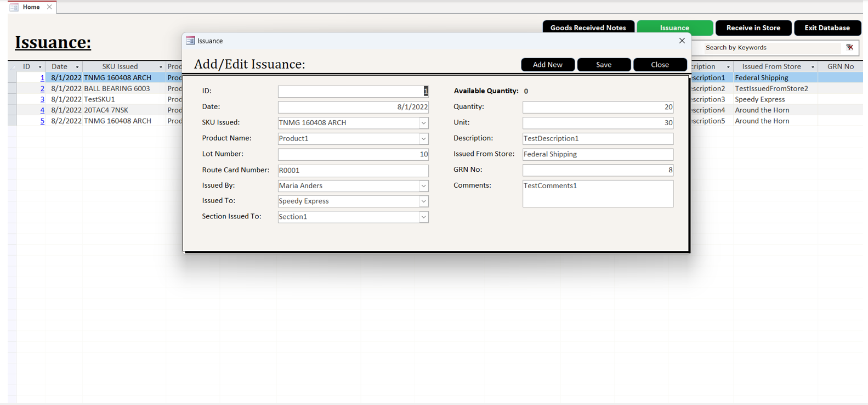868x405 pixels.
Task: Click into the Comments text box
Action: pyautogui.click(x=597, y=194)
